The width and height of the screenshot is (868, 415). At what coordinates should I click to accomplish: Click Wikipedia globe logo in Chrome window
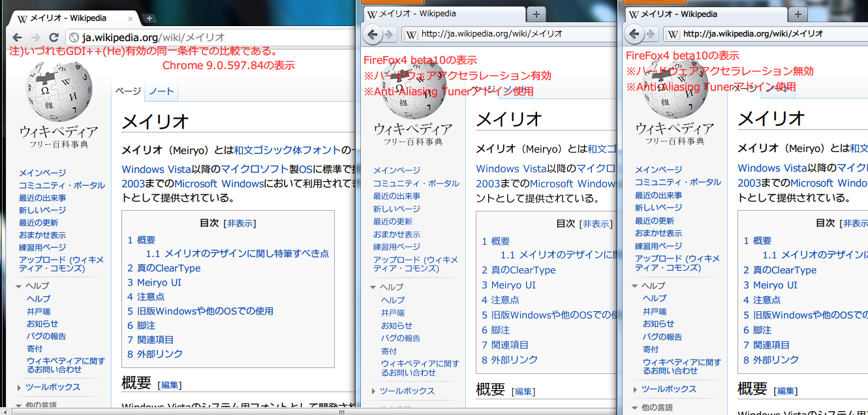59,93
